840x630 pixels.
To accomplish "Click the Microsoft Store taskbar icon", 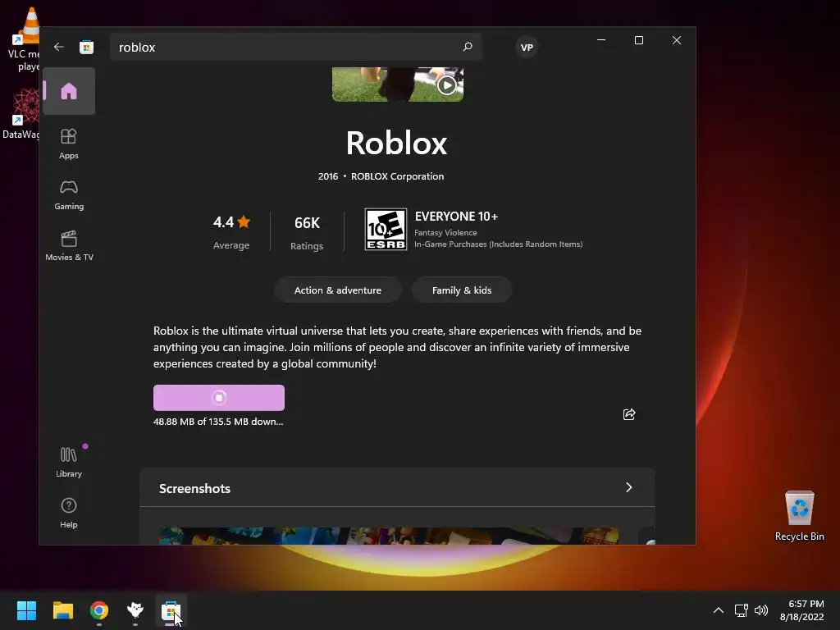I will tap(171, 610).
